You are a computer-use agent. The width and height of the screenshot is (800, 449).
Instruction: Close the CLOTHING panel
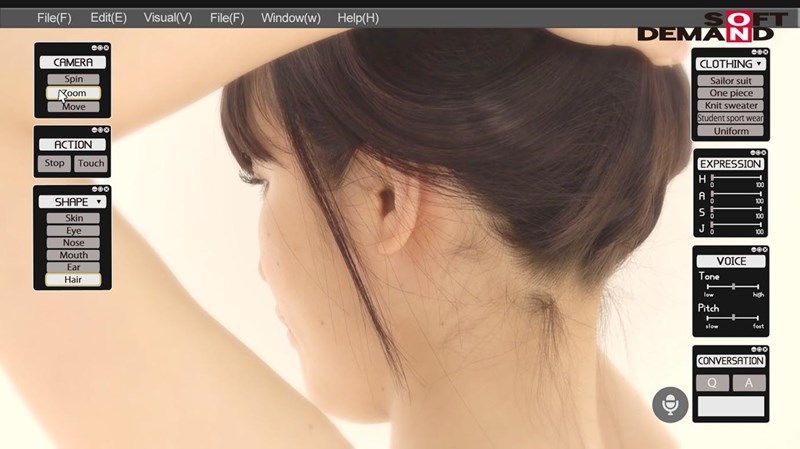(765, 50)
